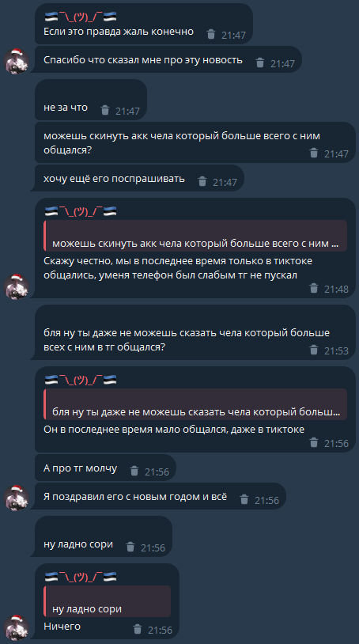The height and width of the screenshot is (644, 359).
Task: Click trash icon on standalone 'ну ладно сори' message
Action: coord(130,547)
